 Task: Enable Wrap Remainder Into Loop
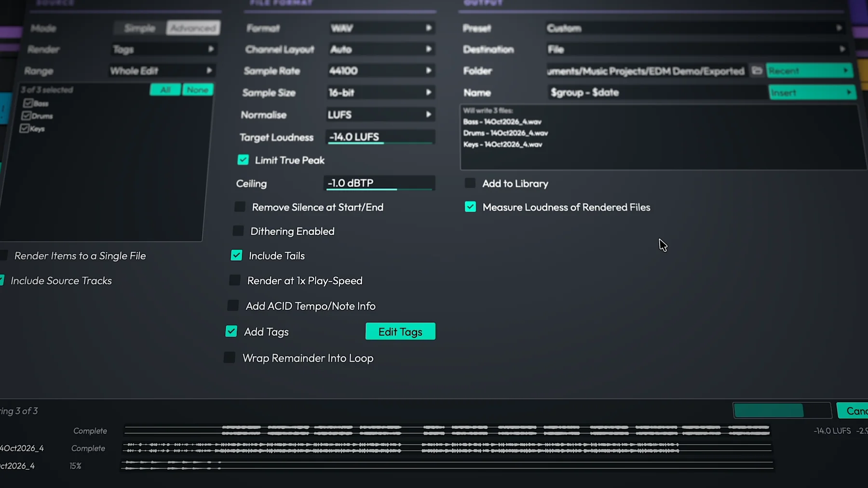pos(230,357)
